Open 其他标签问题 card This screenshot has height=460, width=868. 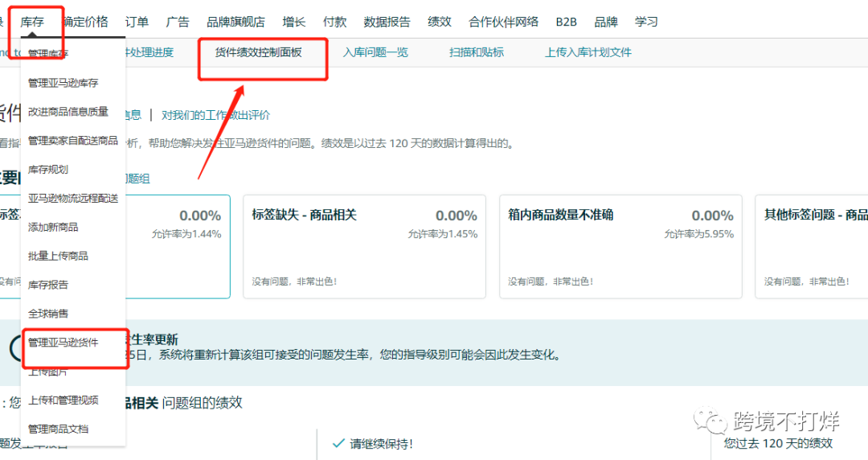point(812,247)
